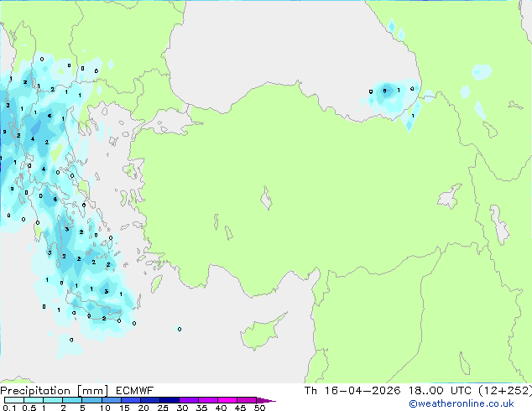Pick the dark navy swatch between 25 and 30
532x411 pixels.
coord(169,400)
